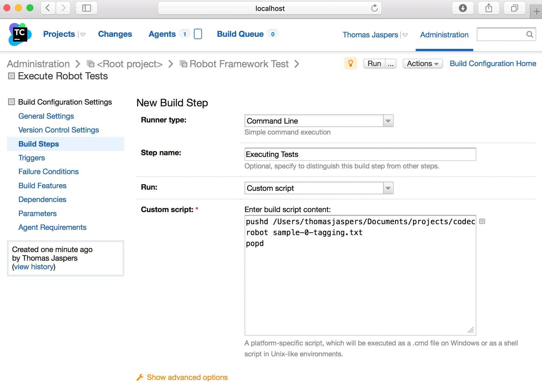The height and width of the screenshot is (392, 542).
Task: Click the <Root project> breadcrumb link
Action: click(130, 64)
